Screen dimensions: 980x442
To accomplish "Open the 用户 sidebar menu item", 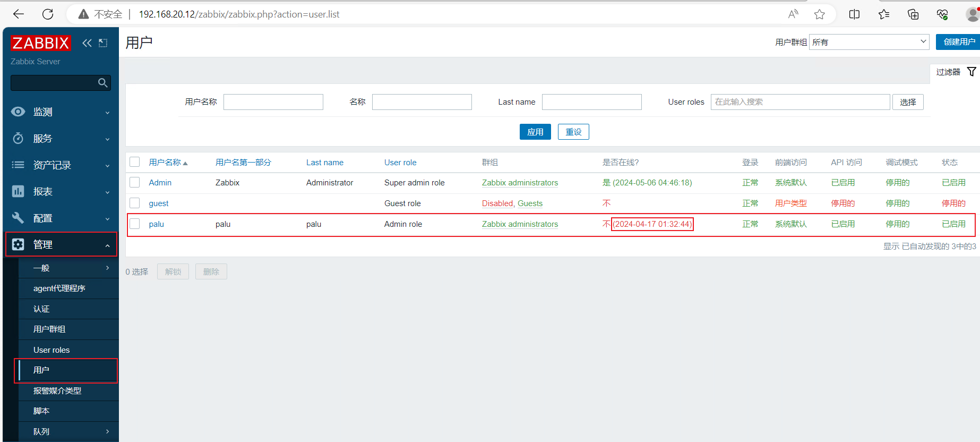I will click(x=68, y=370).
